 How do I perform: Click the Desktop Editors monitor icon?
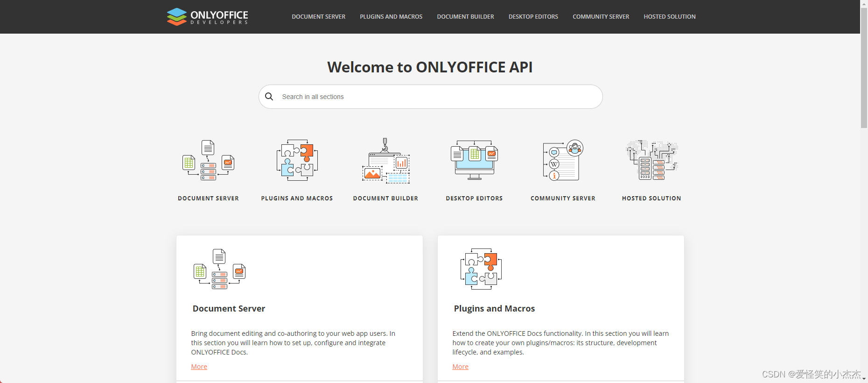pos(475,160)
